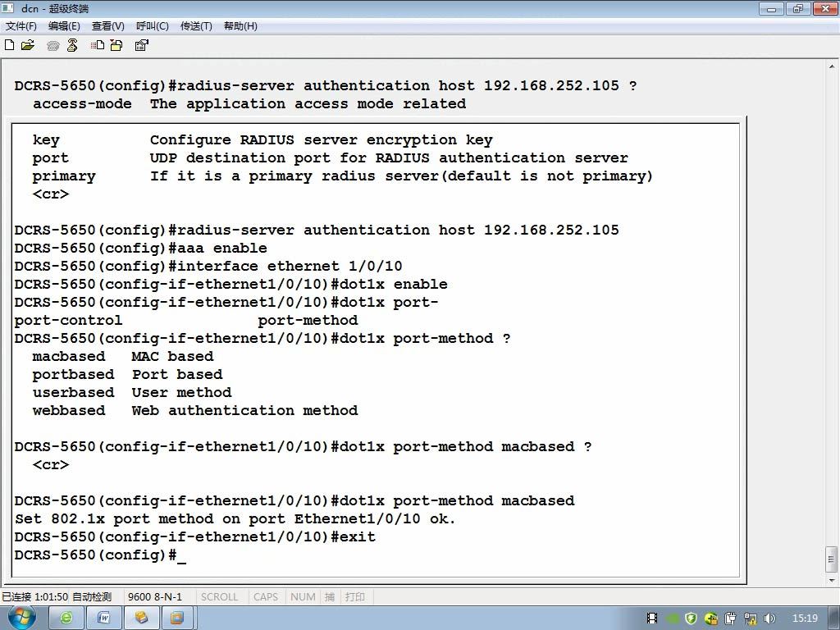Click the volume speaker tray icon
840x630 pixels.
tap(769, 619)
